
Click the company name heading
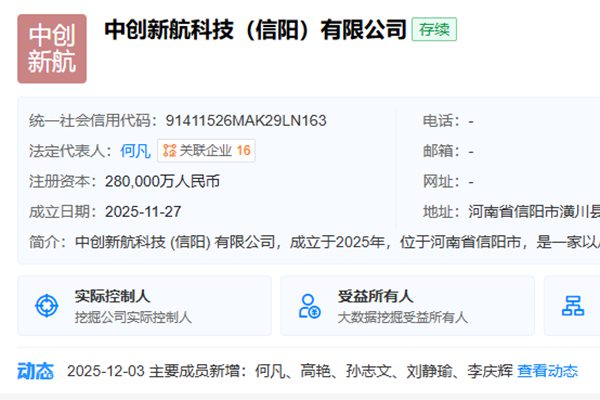tap(255, 29)
